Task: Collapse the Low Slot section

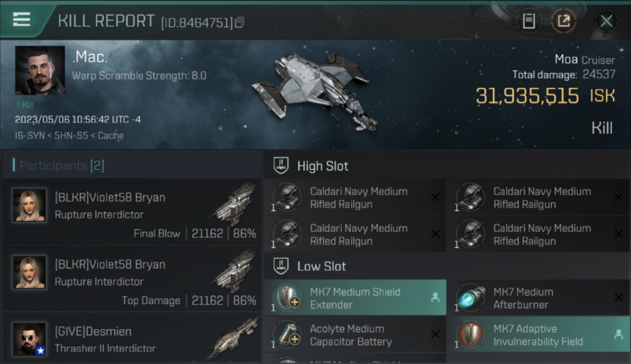Action: (x=281, y=266)
